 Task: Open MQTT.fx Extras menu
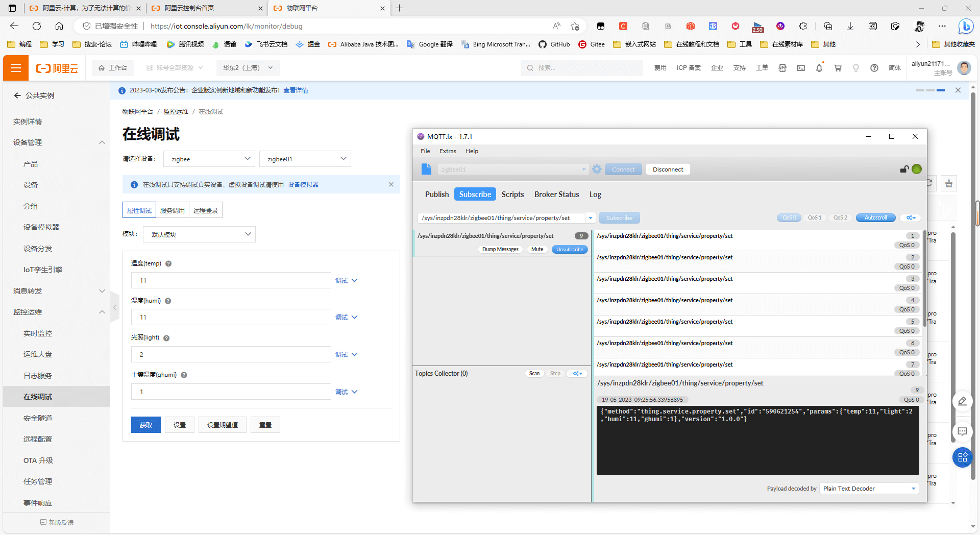[x=448, y=151]
